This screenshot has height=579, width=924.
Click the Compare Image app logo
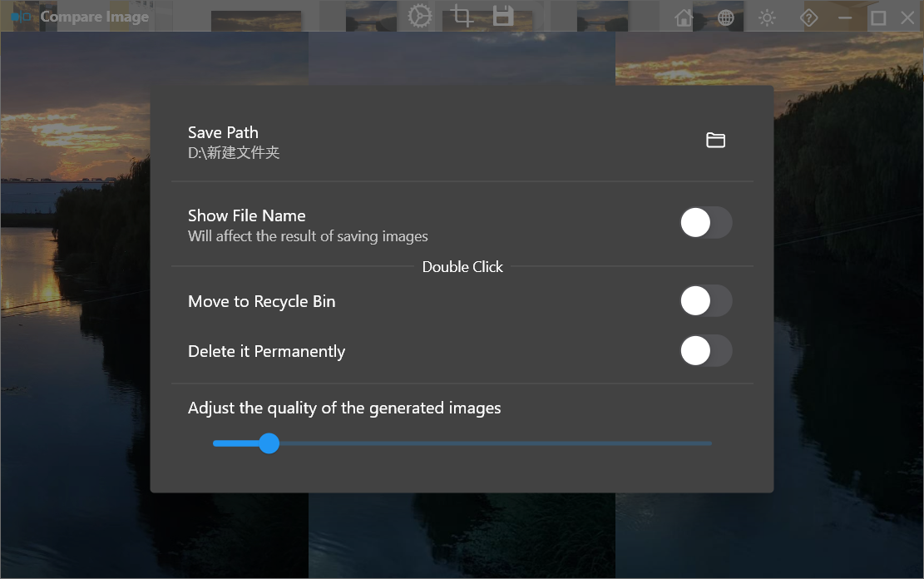click(x=22, y=17)
